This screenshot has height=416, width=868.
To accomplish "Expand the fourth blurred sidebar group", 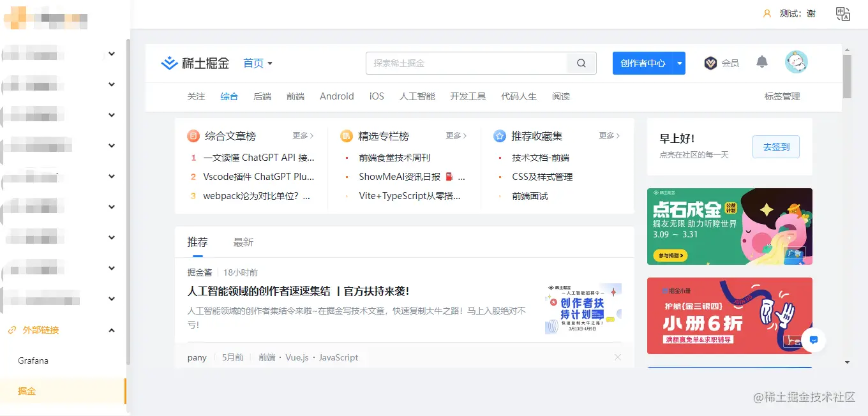I will [x=112, y=146].
